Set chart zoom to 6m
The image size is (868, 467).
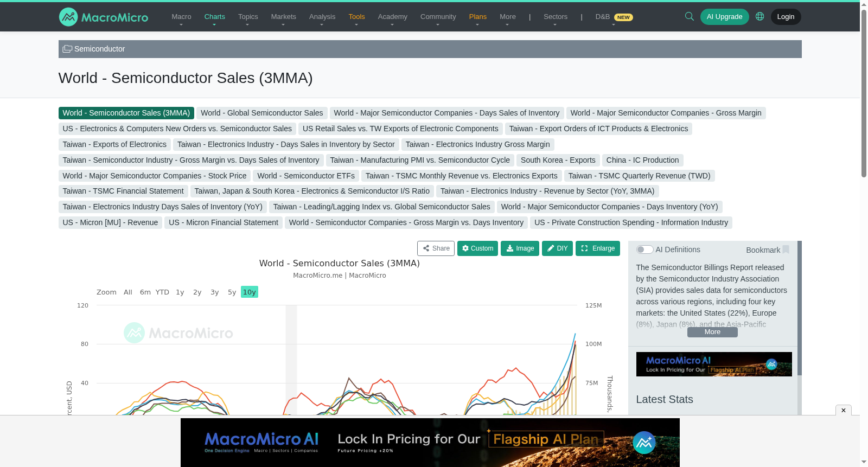(x=145, y=292)
